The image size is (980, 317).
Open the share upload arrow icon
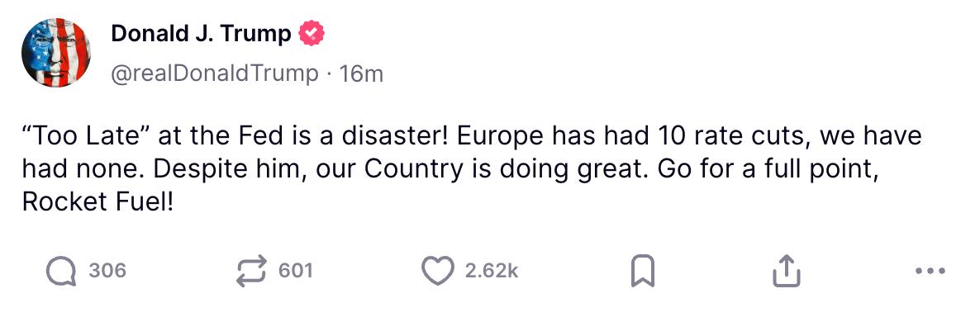[787, 271]
